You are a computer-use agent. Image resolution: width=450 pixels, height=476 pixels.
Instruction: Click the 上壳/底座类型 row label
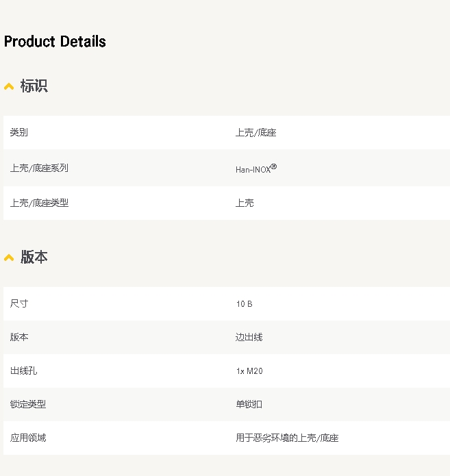click(x=39, y=203)
